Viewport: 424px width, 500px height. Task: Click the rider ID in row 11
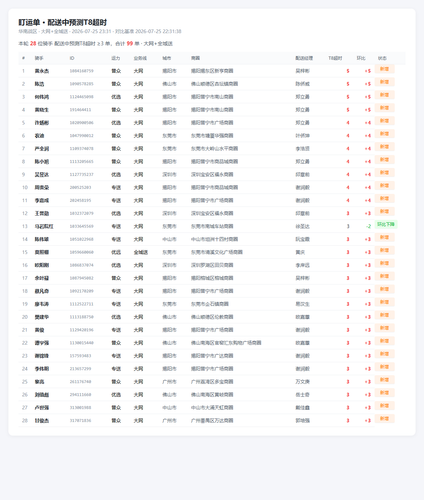80,200
